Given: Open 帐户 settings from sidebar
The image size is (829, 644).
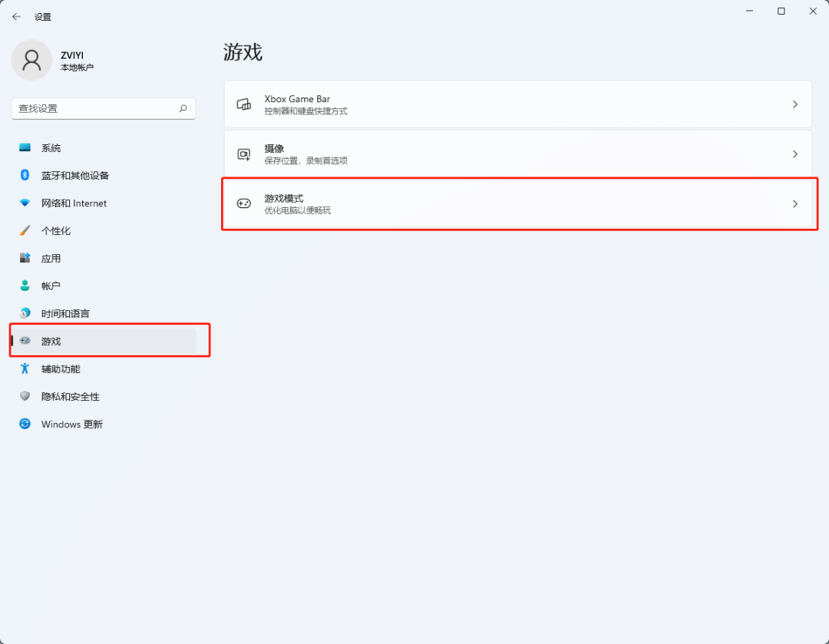Looking at the screenshot, I should (51, 286).
